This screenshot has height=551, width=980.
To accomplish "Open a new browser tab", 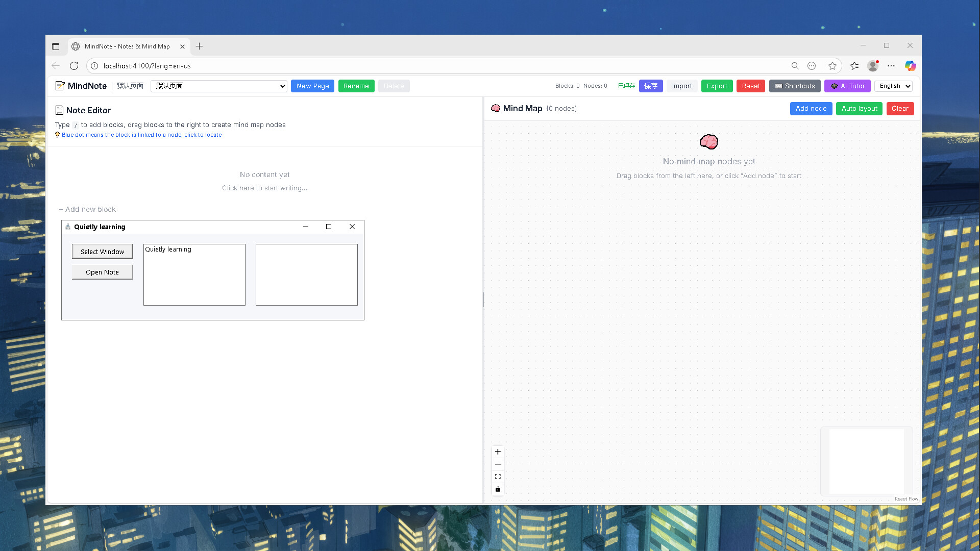I will coord(199,46).
